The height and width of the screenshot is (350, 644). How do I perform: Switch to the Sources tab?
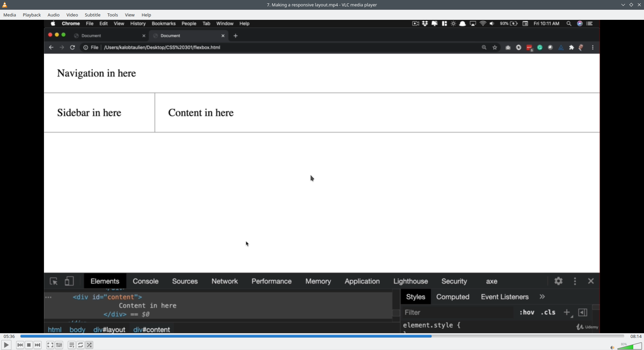(x=185, y=281)
